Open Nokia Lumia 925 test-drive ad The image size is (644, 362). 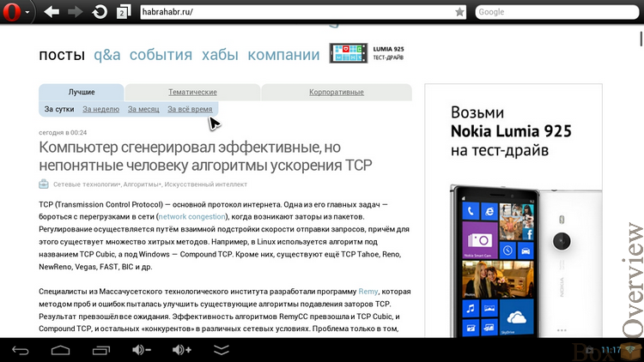point(513,210)
